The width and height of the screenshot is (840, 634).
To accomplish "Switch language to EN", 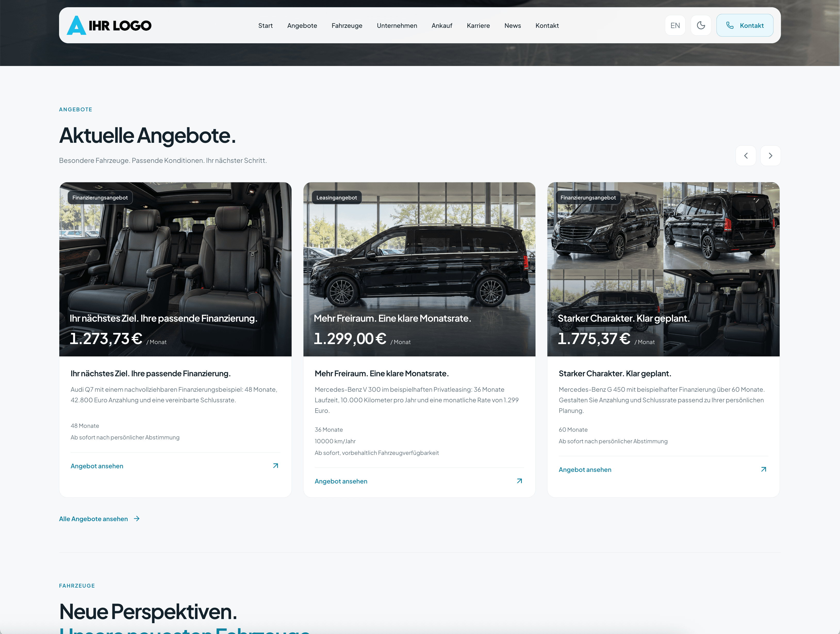I will click(x=675, y=26).
